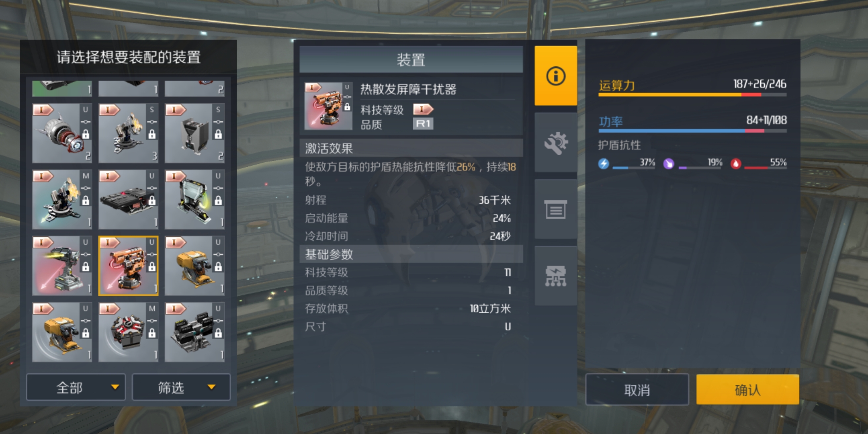Expand the 全部 category dropdown
Viewport: 868px width, 434px height.
[76, 387]
